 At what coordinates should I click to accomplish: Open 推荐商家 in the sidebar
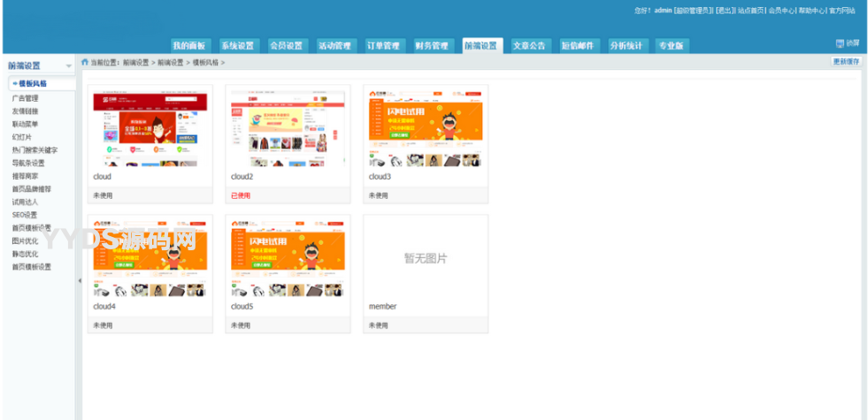point(25,176)
